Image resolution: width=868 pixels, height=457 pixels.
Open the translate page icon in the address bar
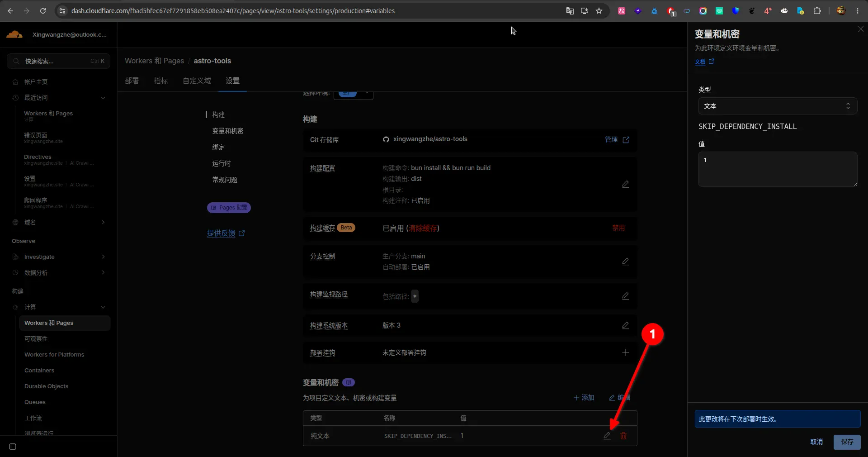click(x=570, y=11)
